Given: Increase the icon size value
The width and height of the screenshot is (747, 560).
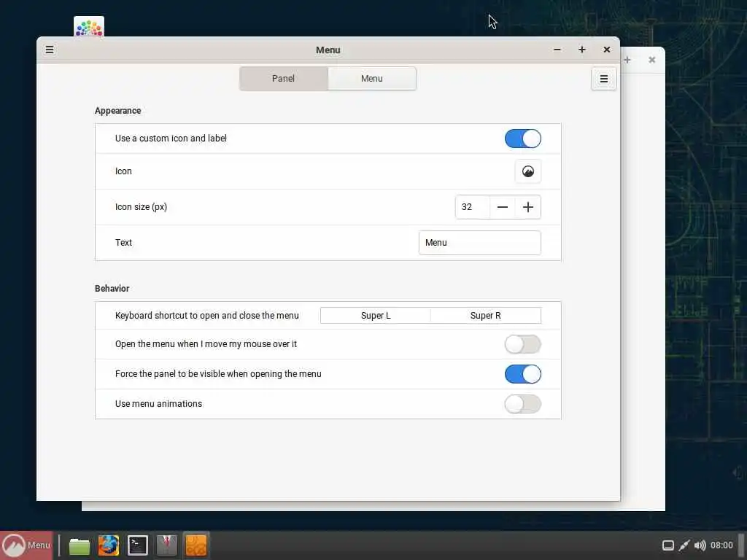Looking at the screenshot, I should [x=528, y=207].
